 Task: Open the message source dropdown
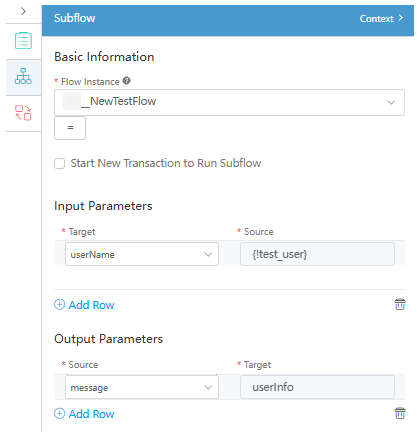[142, 387]
